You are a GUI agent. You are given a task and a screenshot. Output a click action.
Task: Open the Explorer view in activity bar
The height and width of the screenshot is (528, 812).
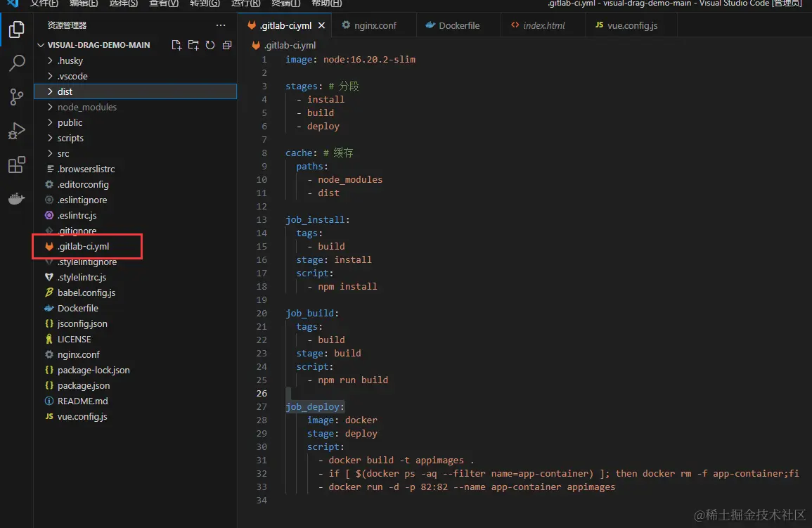point(16,30)
